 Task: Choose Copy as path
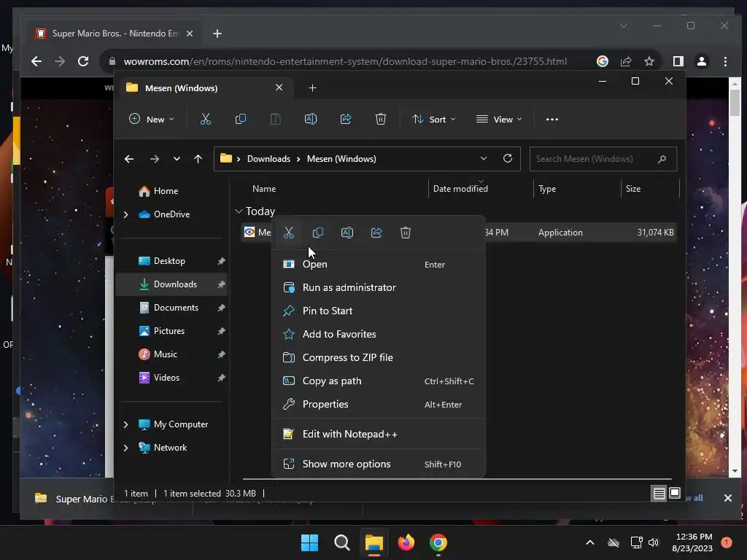[379, 381]
